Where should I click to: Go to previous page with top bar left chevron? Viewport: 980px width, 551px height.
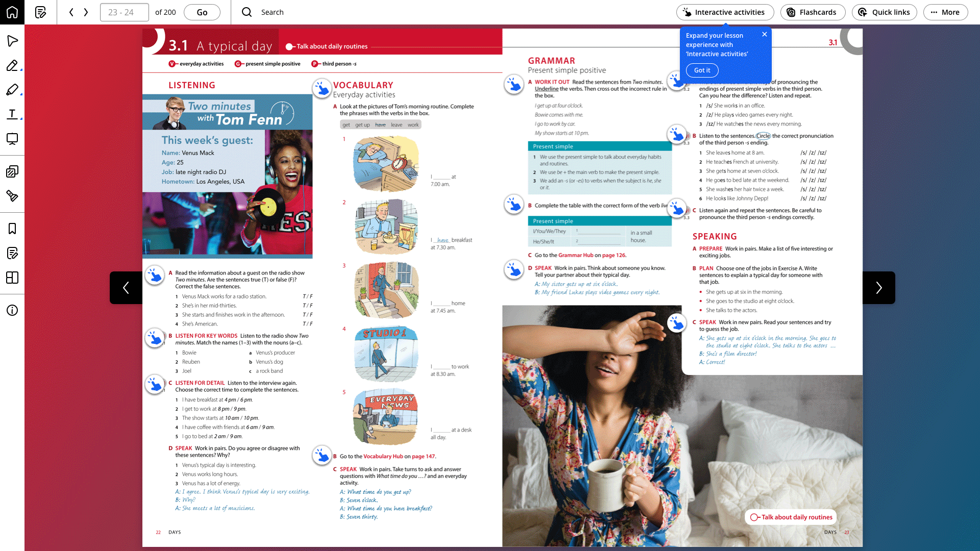71,12
